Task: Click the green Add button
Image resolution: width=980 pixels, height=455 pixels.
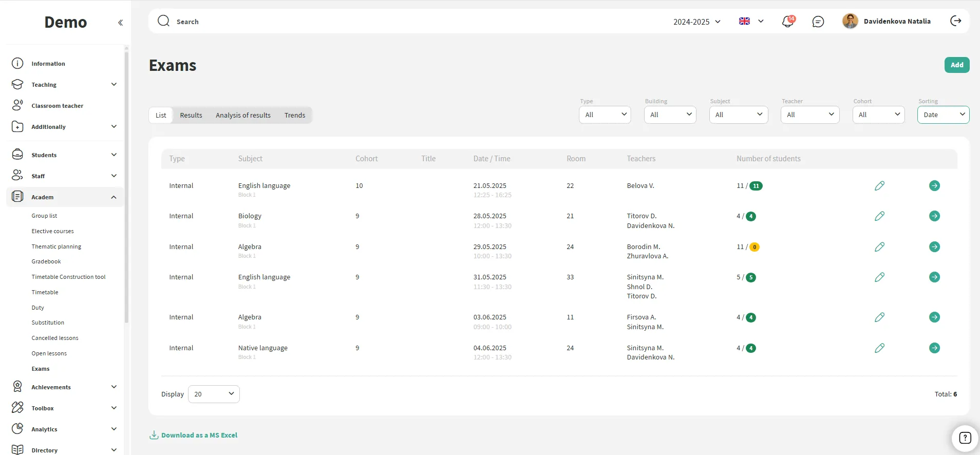Action: pos(956,65)
